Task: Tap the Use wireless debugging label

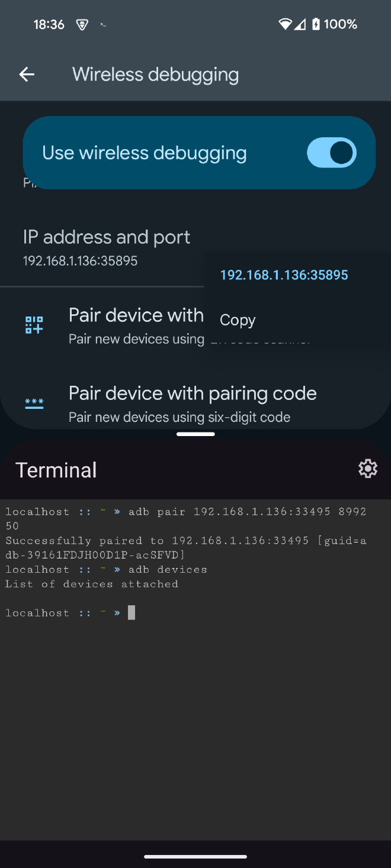Action: pyautogui.click(x=145, y=153)
